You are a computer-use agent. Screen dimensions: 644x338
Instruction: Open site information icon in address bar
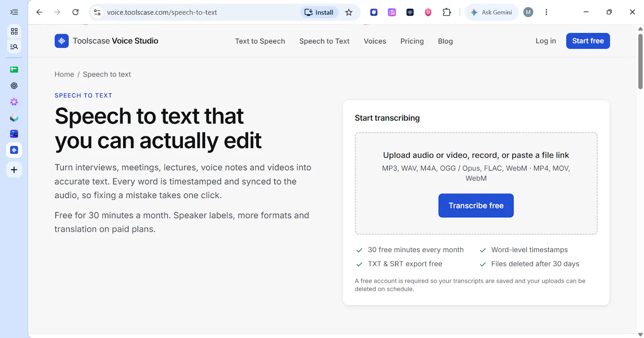pyautogui.click(x=97, y=12)
